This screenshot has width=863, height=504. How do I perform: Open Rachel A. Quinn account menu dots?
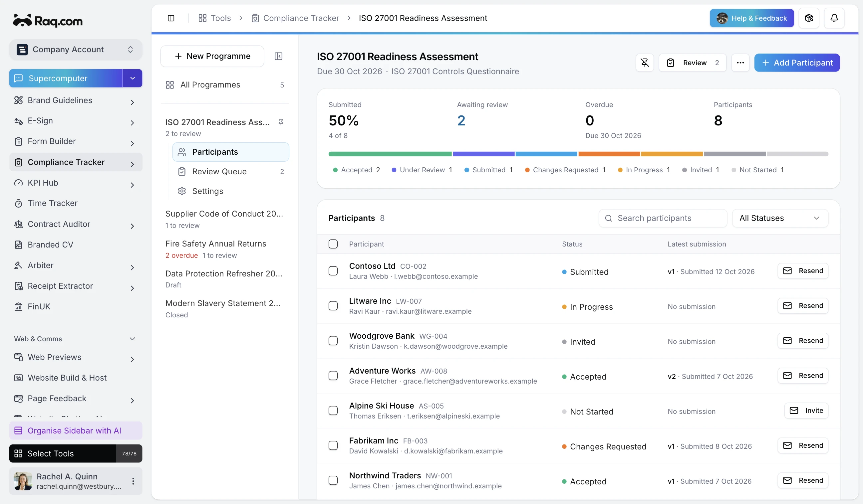133,481
